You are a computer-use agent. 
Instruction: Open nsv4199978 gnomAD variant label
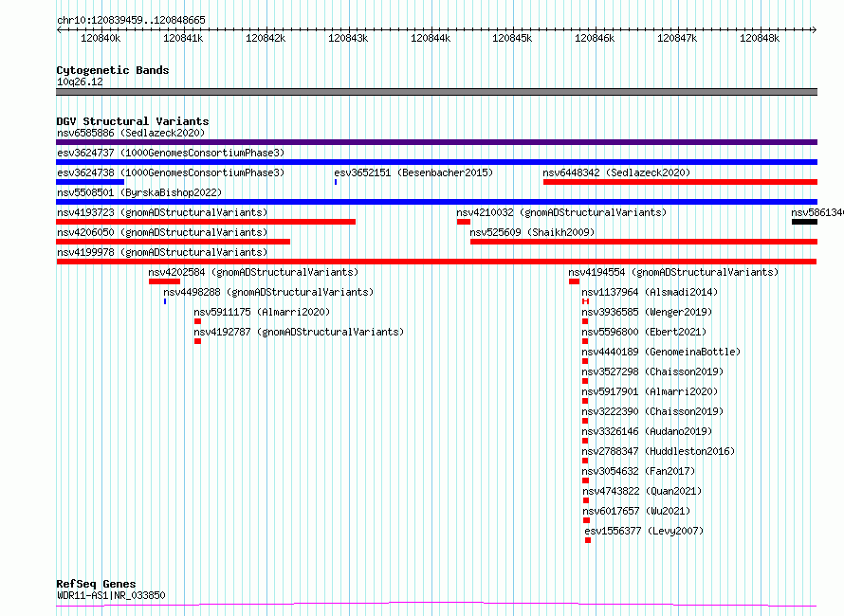click(162, 252)
